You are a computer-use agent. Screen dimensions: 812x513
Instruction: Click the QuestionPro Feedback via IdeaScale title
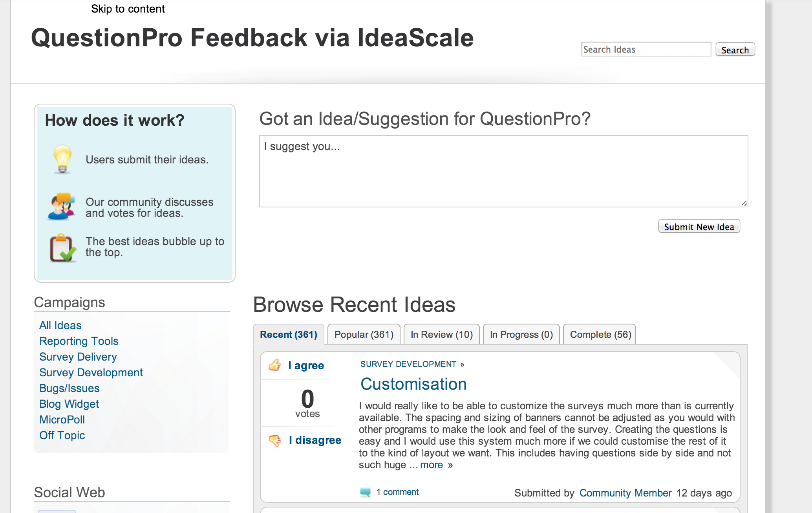(x=252, y=38)
